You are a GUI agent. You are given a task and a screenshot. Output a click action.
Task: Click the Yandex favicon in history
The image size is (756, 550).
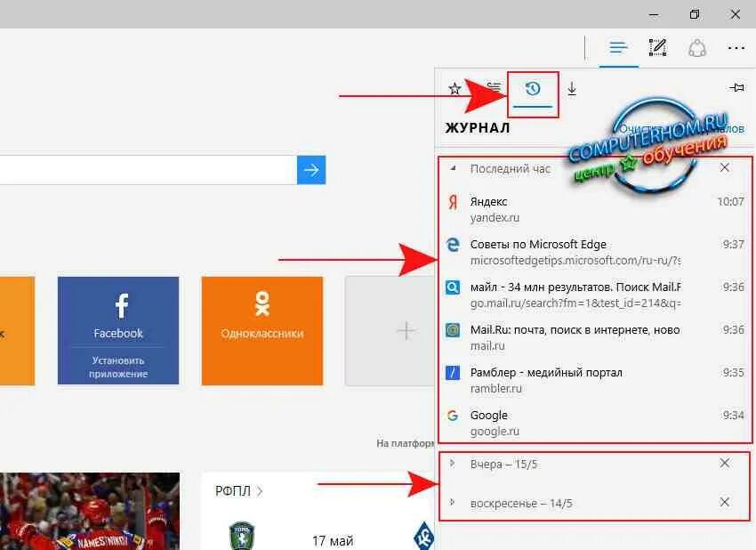[452, 202]
